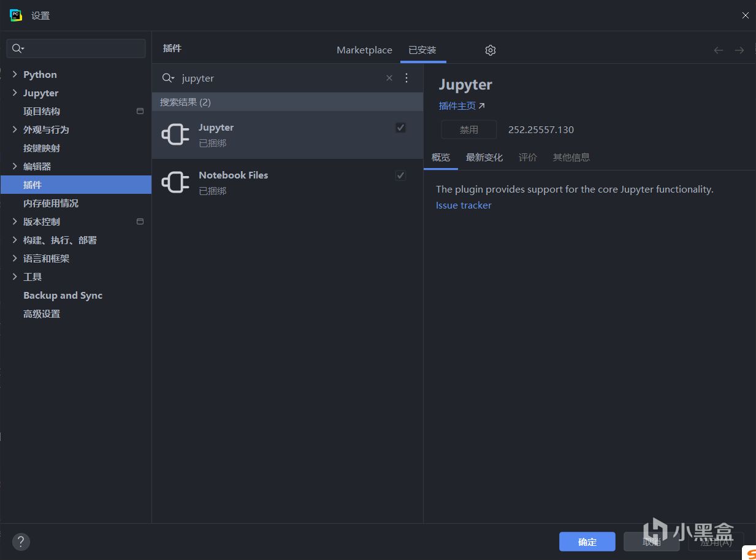
Task: Open the help question mark button
Action: click(21, 542)
